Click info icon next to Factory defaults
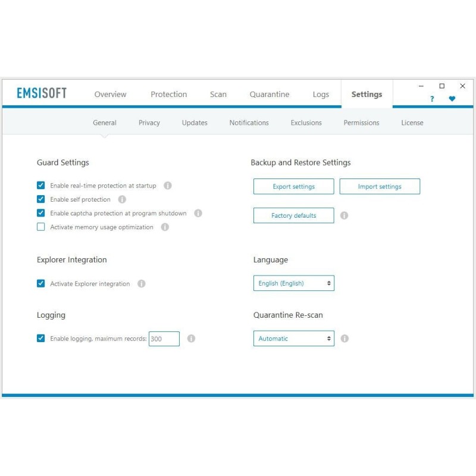 (x=344, y=215)
